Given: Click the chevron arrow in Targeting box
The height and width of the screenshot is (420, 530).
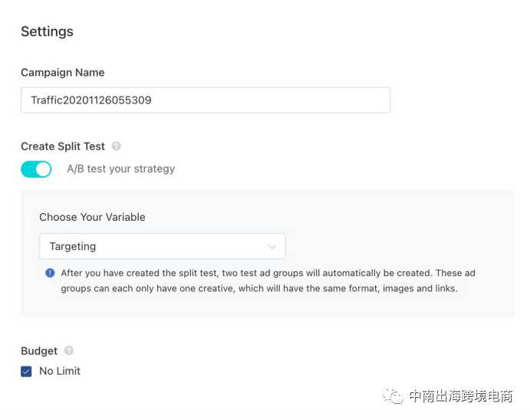Looking at the screenshot, I should coord(272,247).
